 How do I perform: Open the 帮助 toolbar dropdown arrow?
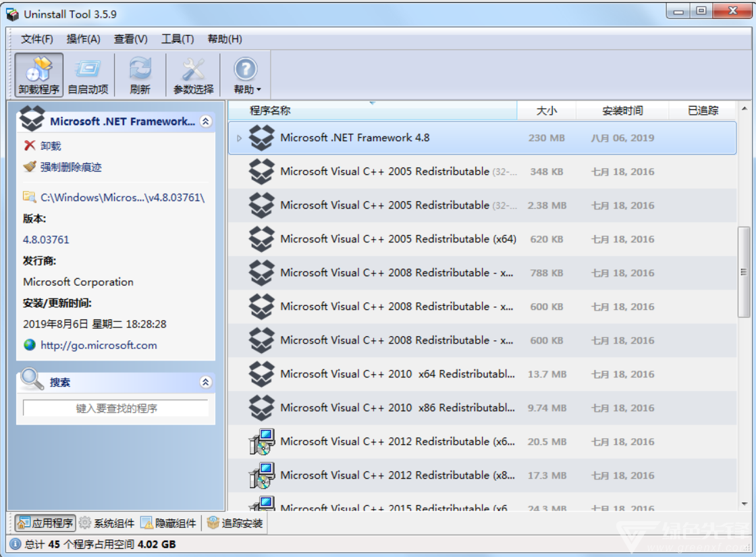(259, 90)
